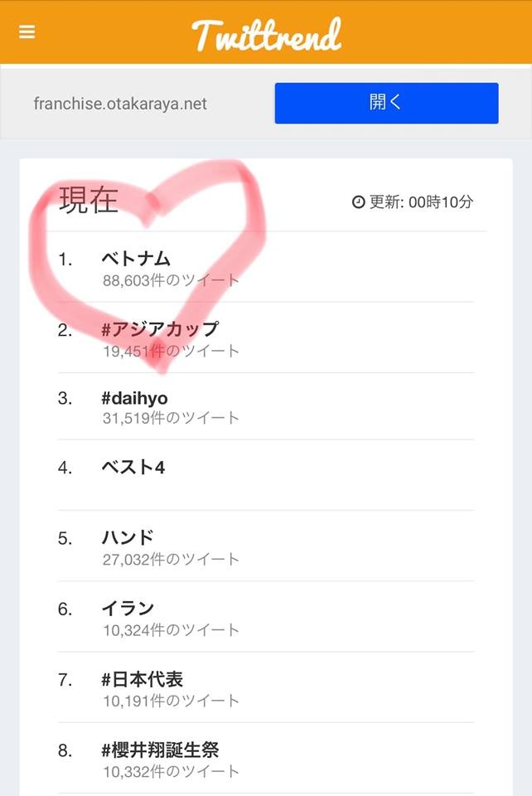Click the clock icon beside 更新
This screenshot has width=532, height=796.
(358, 202)
